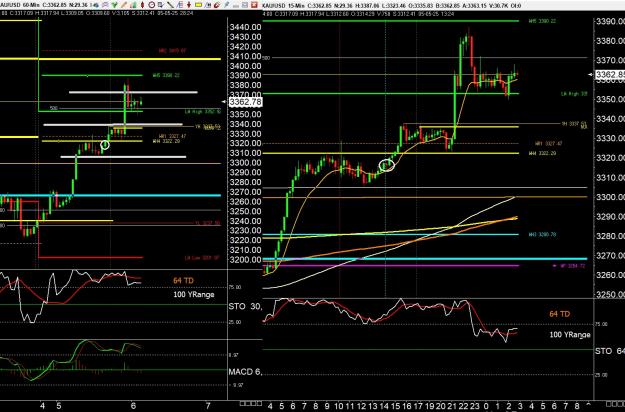Click the 60-Min chart current price label 3362.78
The image size is (625, 412).
[246, 102]
